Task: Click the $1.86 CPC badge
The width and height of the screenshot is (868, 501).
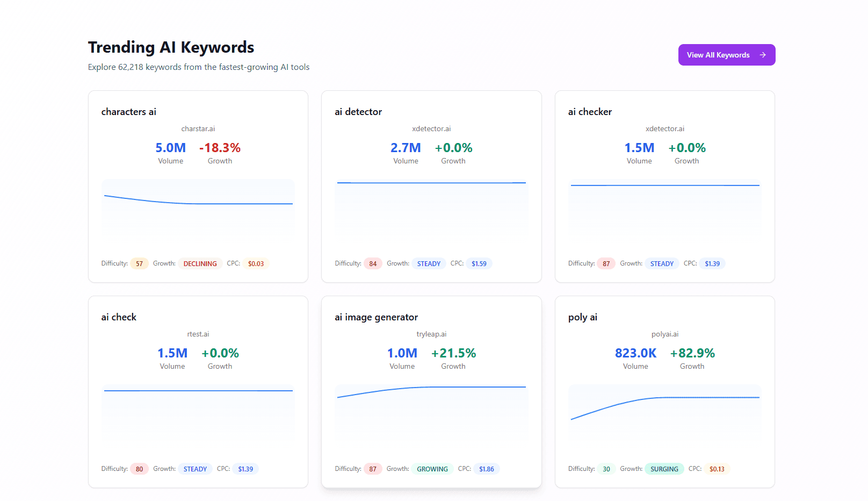Action: click(x=486, y=469)
